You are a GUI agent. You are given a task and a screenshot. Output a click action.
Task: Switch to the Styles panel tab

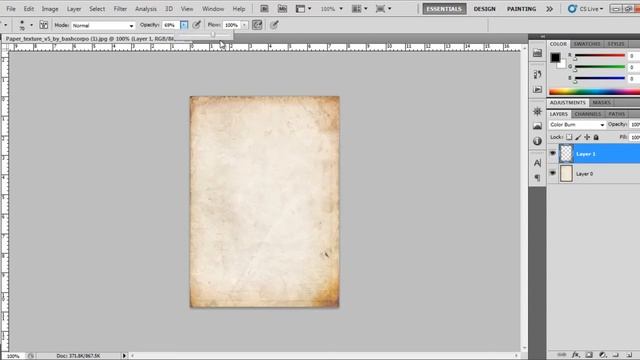[616, 44]
